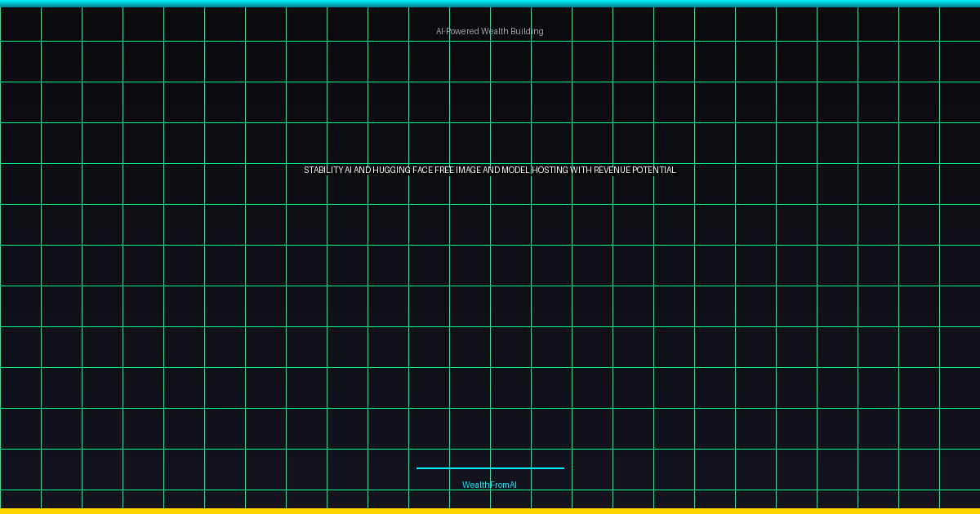Click the word WITH in the headline
Viewport: 980px width, 514px height.
(581, 171)
